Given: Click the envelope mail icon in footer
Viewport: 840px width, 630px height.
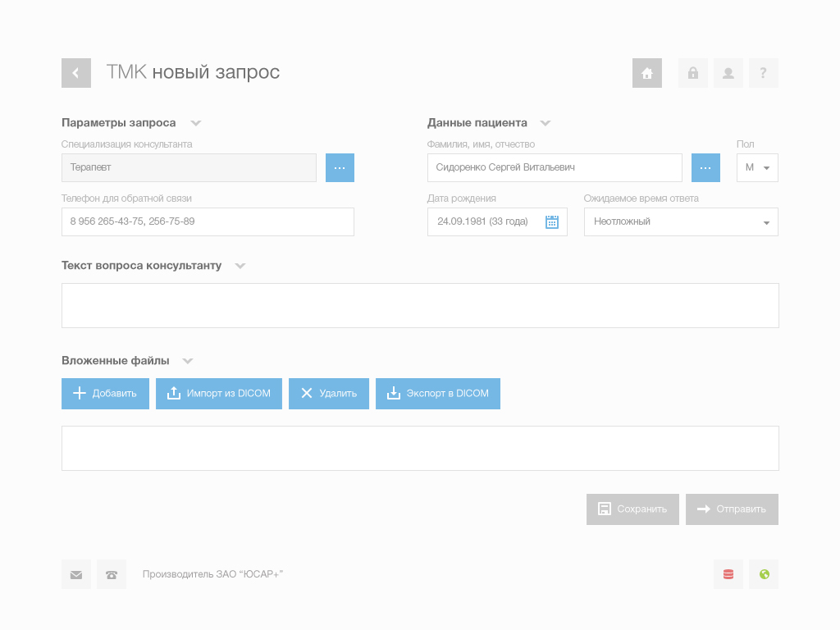Looking at the screenshot, I should [x=76, y=574].
